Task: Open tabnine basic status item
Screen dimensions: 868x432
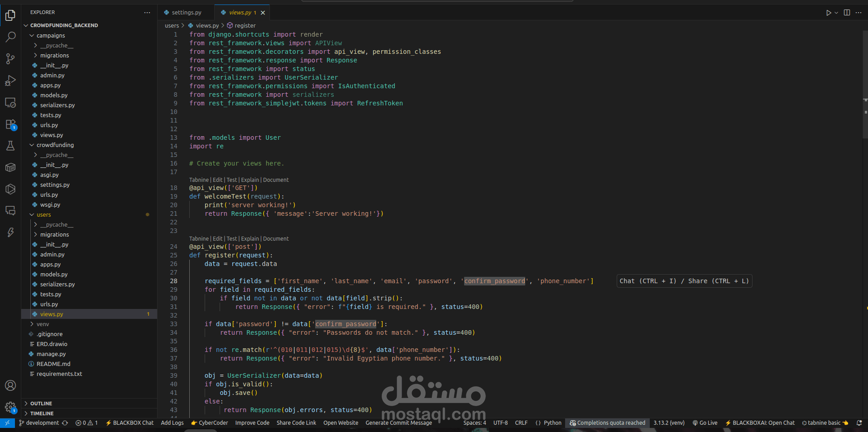Action: 825,423
